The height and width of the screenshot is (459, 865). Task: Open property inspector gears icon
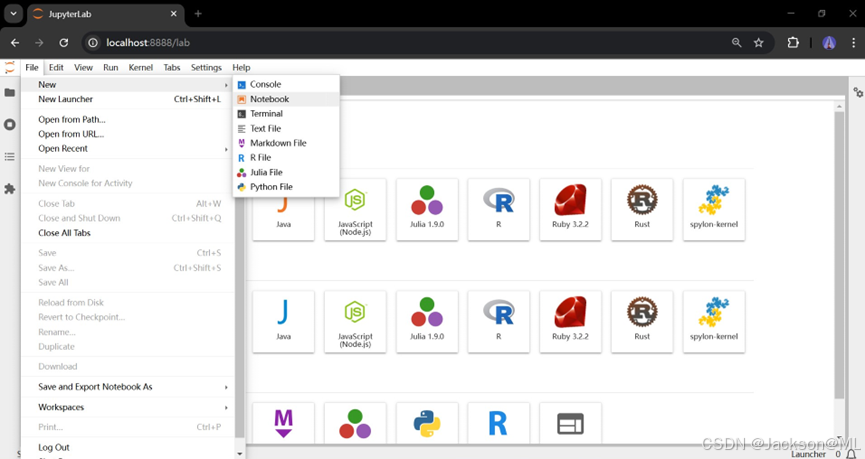(858, 92)
